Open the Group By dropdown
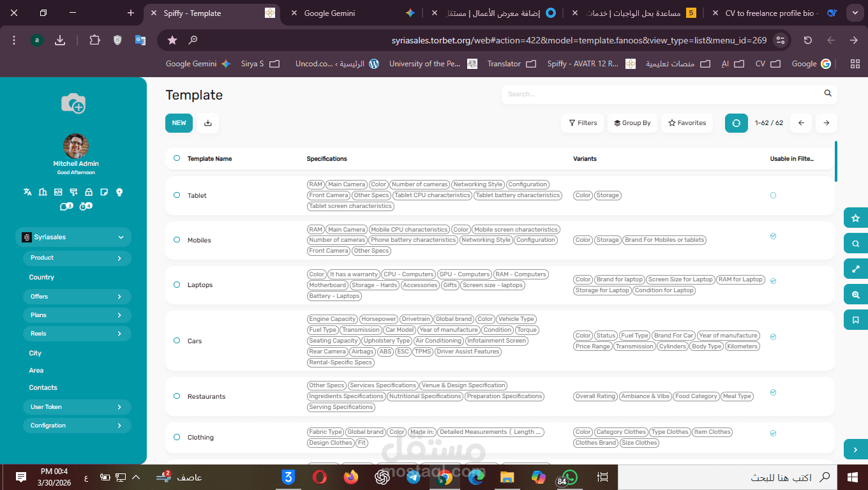 click(x=632, y=123)
